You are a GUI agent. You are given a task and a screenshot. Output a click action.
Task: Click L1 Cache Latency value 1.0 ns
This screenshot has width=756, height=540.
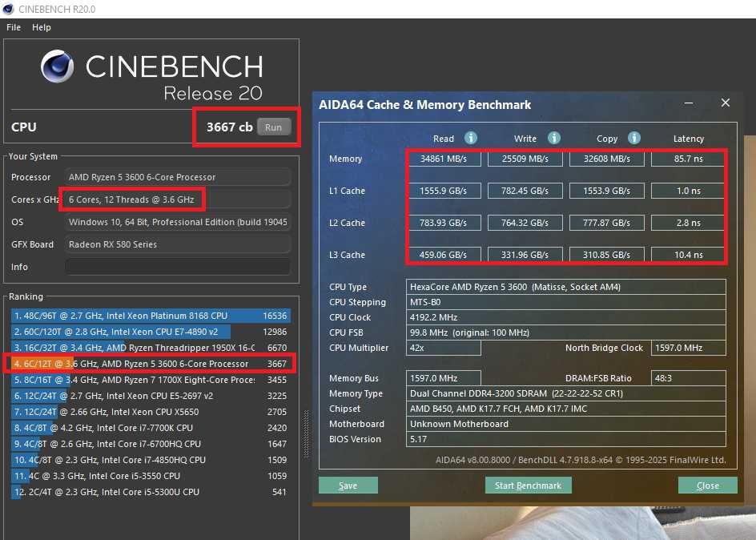click(688, 191)
